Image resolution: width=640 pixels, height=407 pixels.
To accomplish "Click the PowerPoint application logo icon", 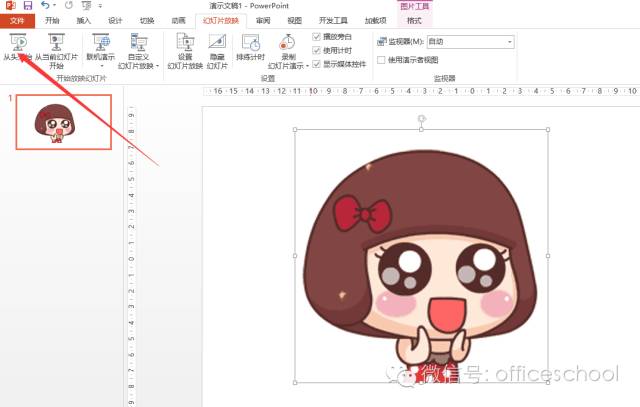I will coord(10,5).
